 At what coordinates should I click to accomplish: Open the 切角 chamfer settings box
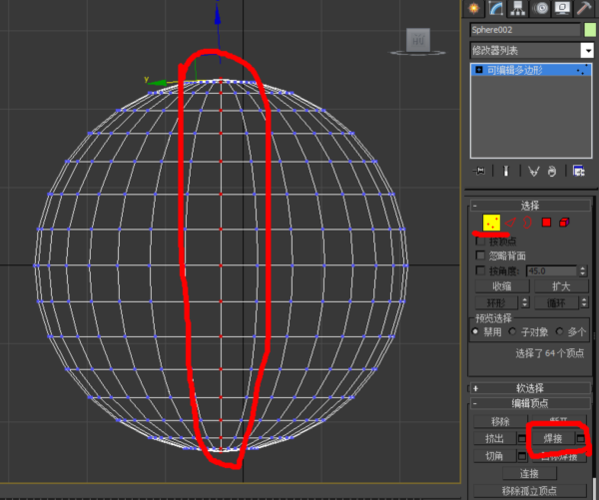pyautogui.click(x=522, y=456)
